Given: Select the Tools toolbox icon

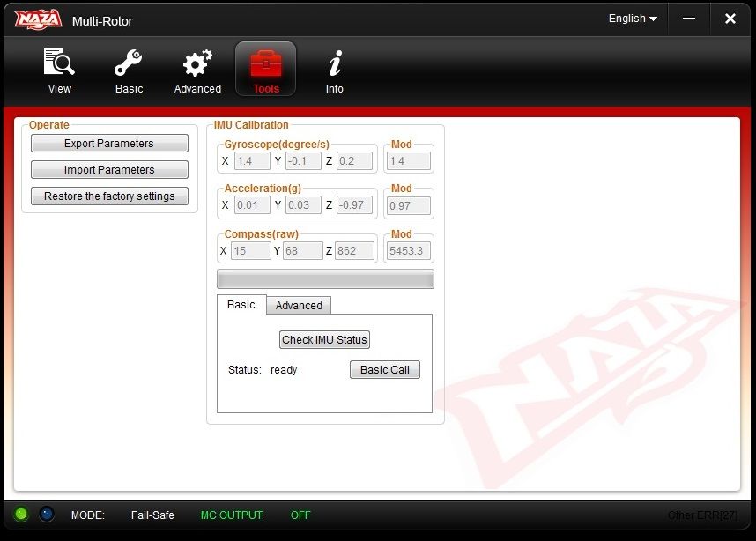Looking at the screenshot, I should [x=266, y=69].
